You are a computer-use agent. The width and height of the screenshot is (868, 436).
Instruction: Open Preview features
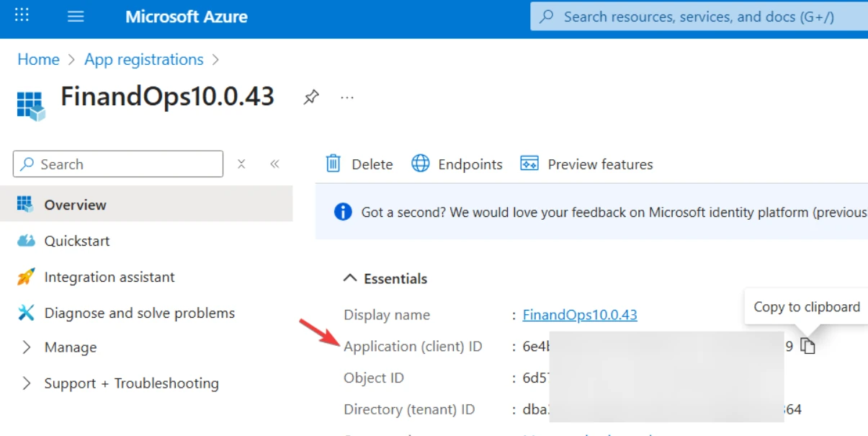pyautogui.click(x=586, y=164)
